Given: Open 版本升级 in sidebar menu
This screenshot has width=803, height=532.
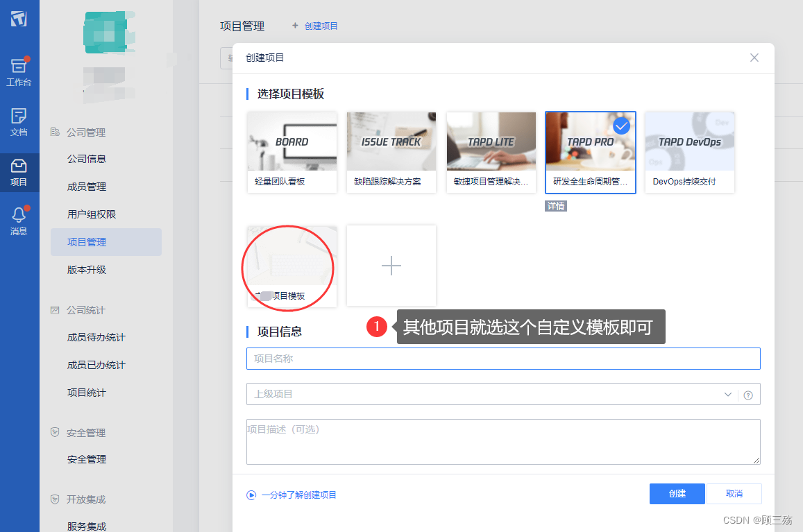Looking at the screenshot, I should [87, 269].
